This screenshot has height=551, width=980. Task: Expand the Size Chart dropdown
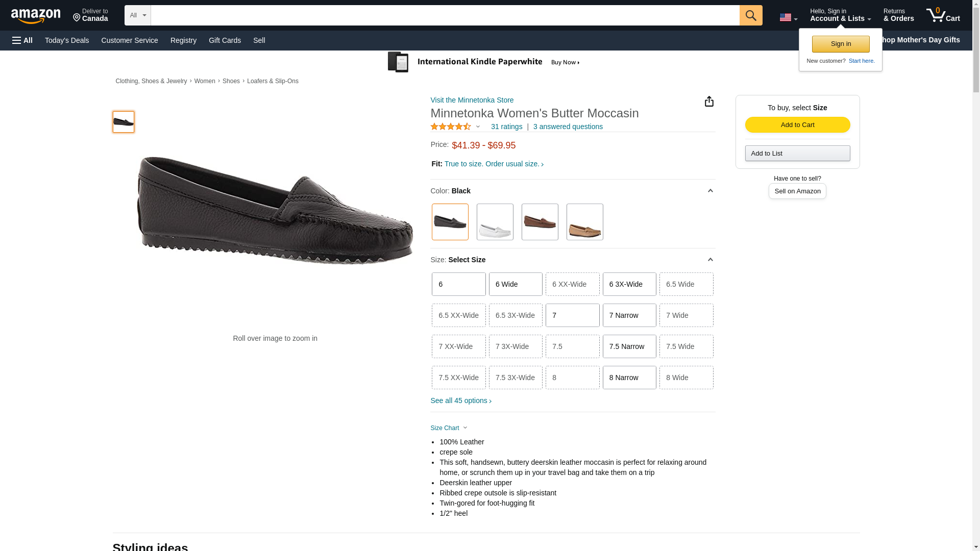(449, 428)
